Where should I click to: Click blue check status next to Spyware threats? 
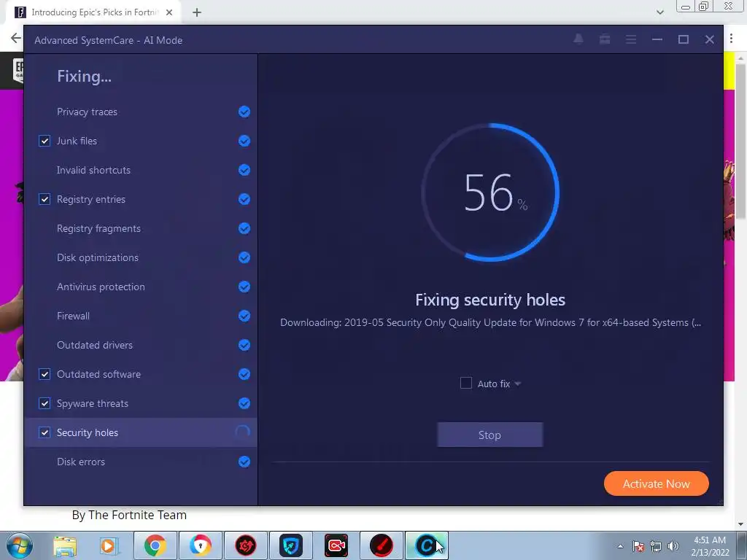(244, 403)
